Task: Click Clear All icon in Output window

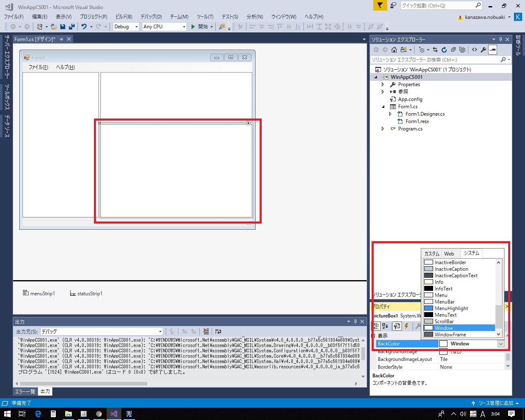Action: [x=206, y=331]
